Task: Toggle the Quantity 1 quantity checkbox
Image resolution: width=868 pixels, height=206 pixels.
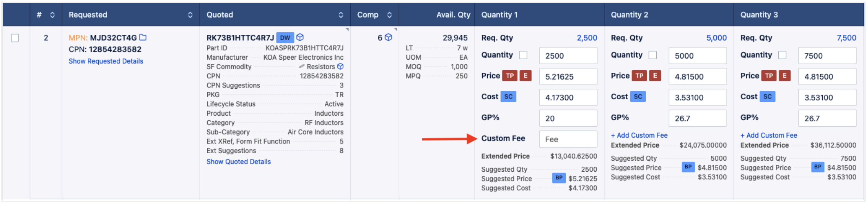Action: (x=523, y=55)
